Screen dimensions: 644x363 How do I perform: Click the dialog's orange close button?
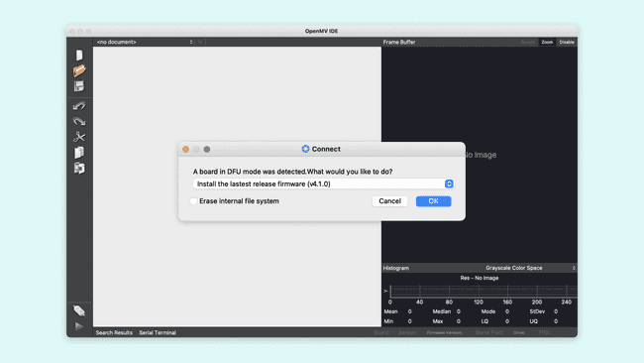[185, 149]
